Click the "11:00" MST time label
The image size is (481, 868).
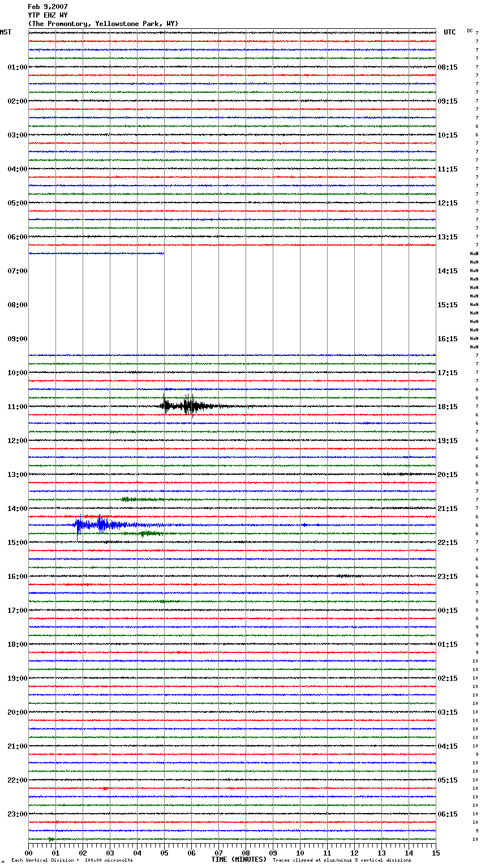pyautogui.click(x=18, y=407)
